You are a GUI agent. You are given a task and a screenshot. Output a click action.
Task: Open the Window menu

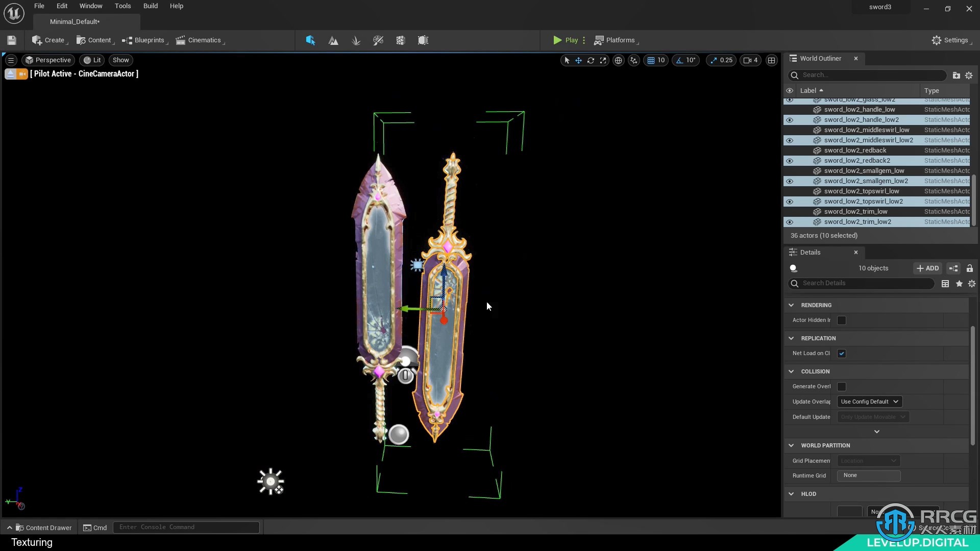click(91, 6)
